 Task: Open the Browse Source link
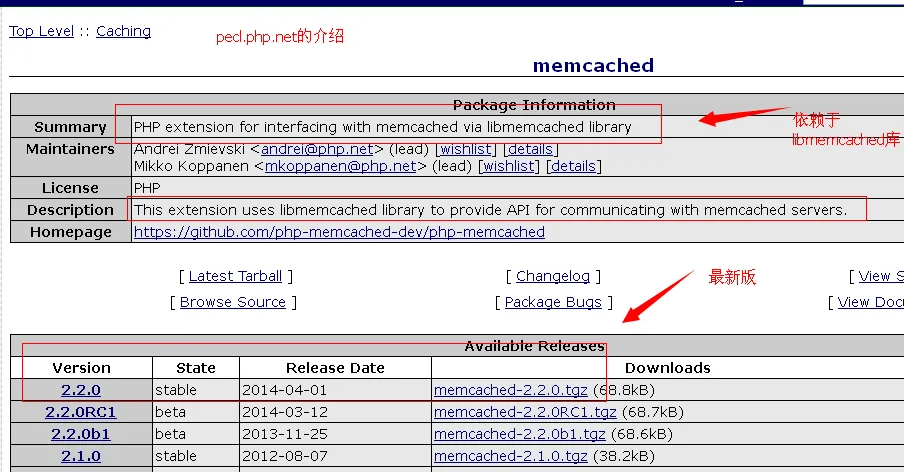(233, 303)
